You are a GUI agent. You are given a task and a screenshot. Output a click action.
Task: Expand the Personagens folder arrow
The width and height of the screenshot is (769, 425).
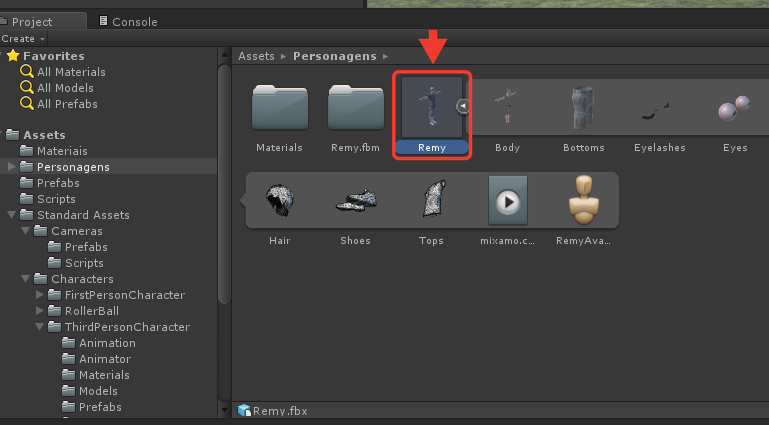click(11, 167)
